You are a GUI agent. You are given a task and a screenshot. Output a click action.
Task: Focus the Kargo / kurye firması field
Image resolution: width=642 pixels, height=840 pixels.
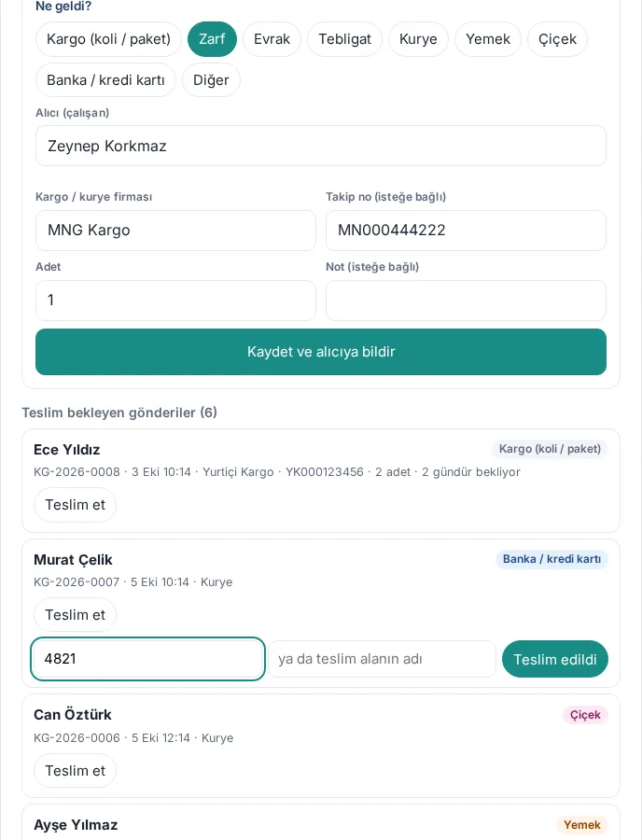175,231
